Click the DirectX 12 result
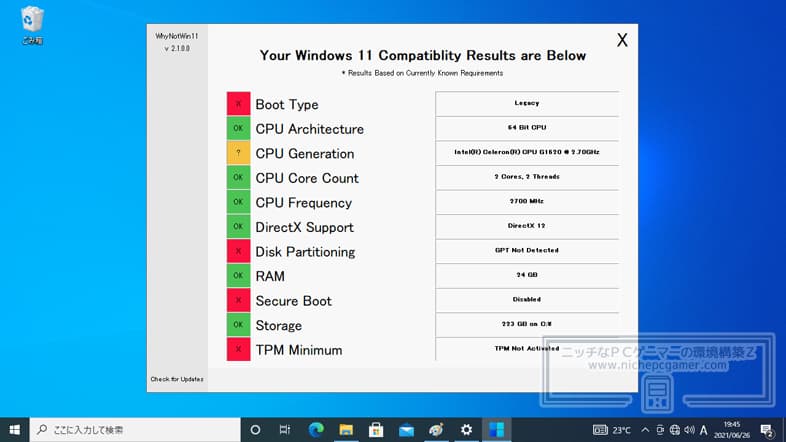 click(x=527, y=226)
